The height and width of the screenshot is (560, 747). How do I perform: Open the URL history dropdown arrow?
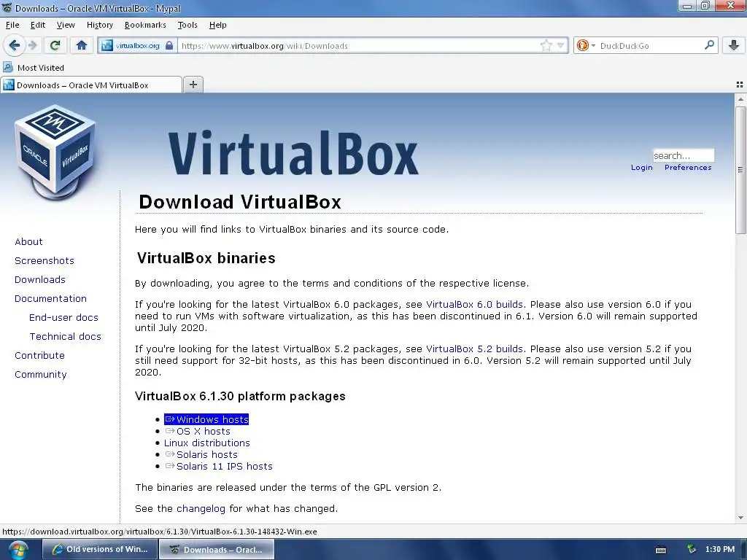561,46
